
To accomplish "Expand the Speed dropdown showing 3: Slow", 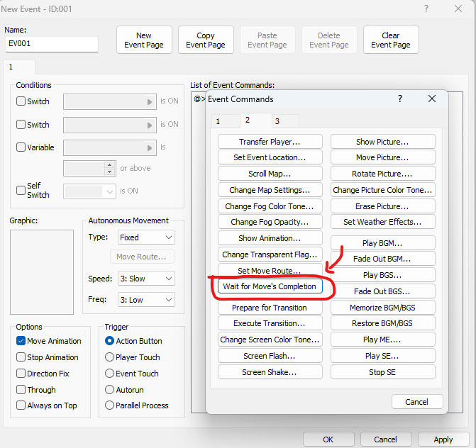I will 146,279.
